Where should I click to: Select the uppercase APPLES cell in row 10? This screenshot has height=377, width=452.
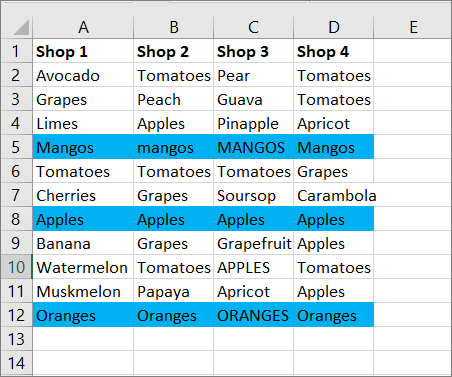(x=253, y=267)
